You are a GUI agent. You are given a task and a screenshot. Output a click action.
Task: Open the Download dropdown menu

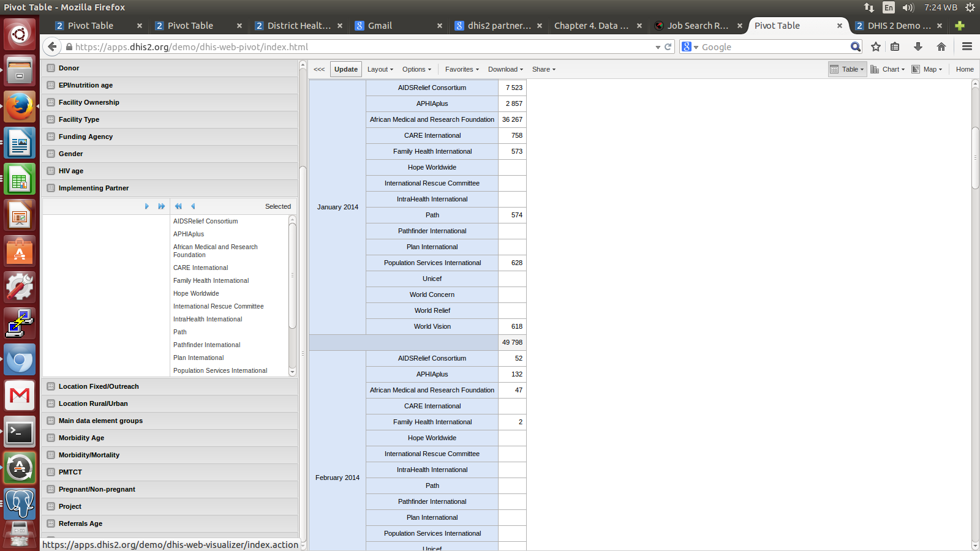tap(505, 69)
